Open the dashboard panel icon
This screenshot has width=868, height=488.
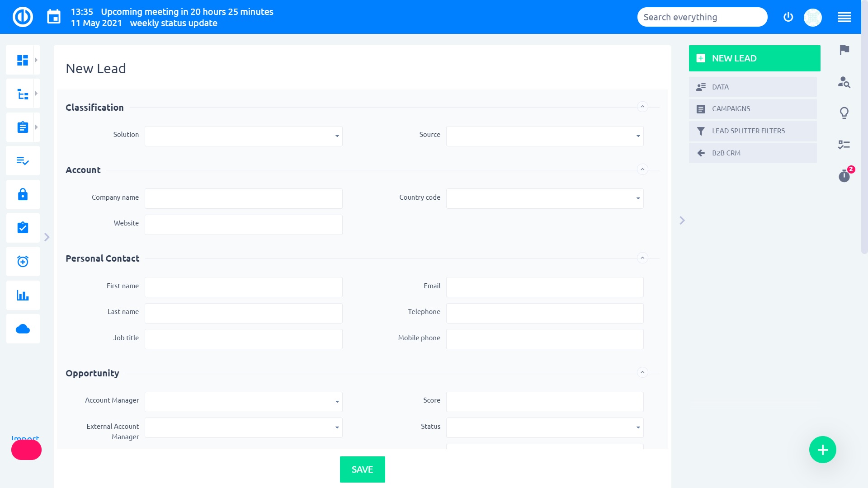[22, 59]
